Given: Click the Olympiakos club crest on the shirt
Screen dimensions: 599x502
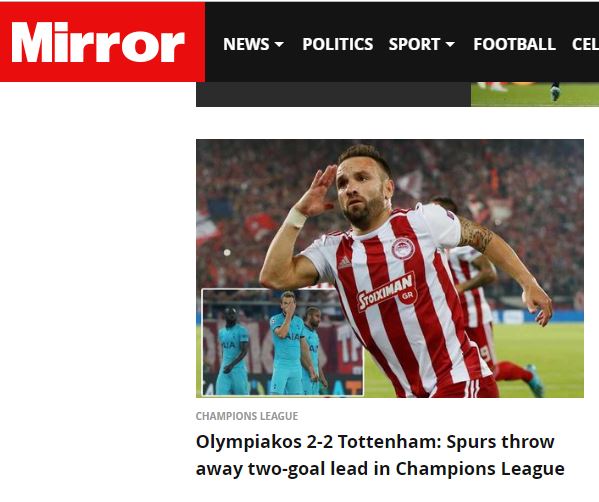Looking at the screenshot, I should (403, 249).
